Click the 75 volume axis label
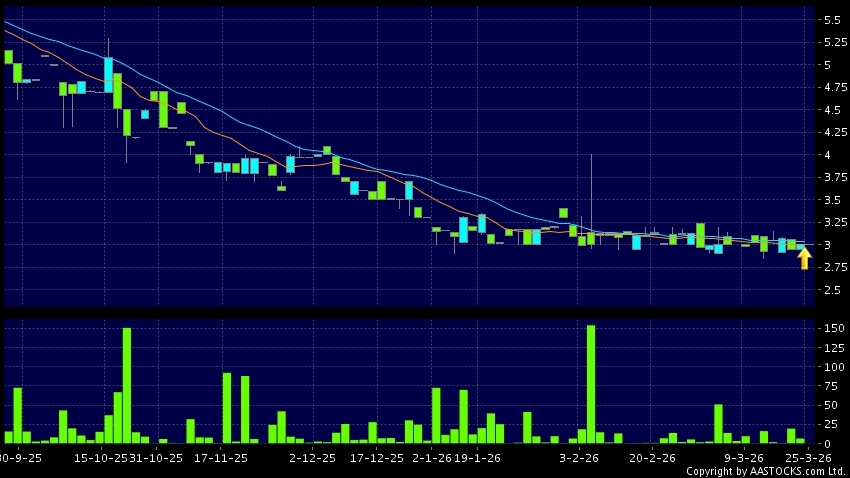The height and width of the screenshot is (478, 850). [x=827, y=386]
